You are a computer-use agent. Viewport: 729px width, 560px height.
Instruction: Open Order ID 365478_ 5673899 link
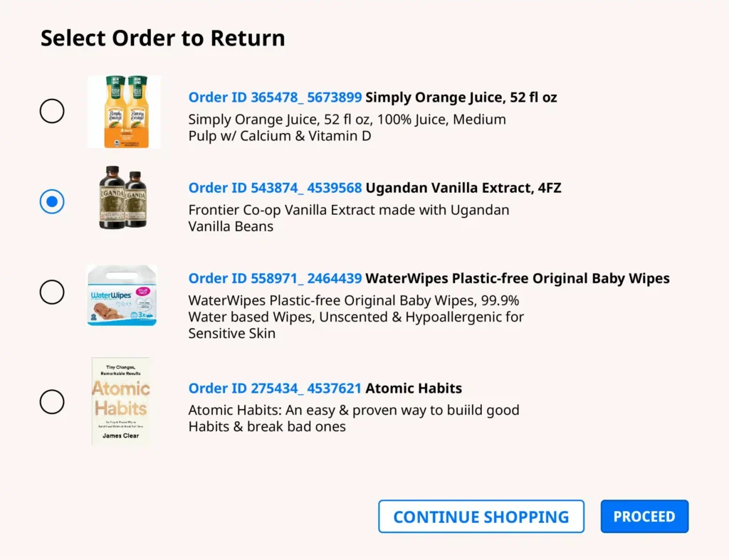click(275, 97)
